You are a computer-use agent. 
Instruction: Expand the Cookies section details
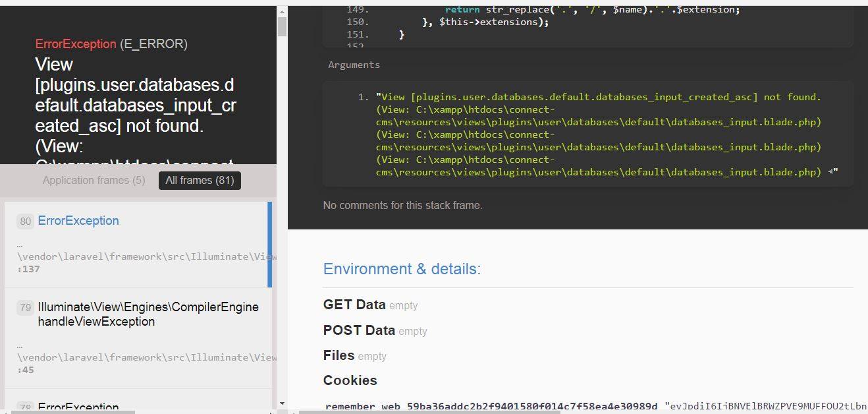click(x=350, y=380)
